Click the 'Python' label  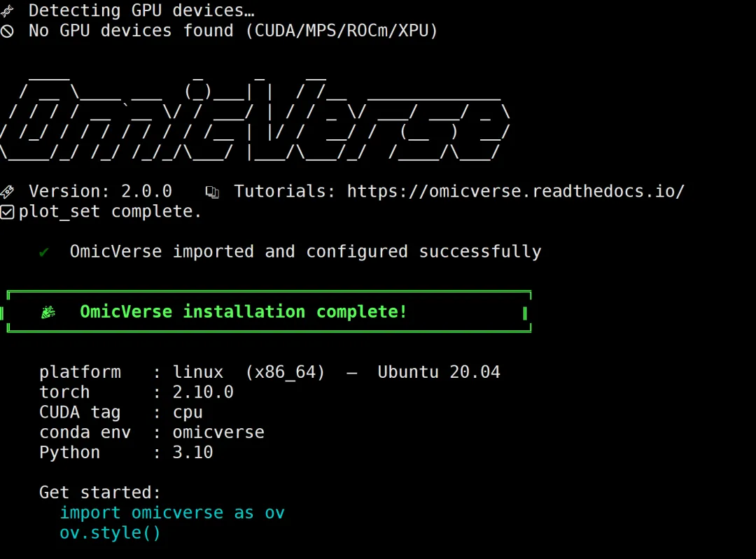(70, 453)
